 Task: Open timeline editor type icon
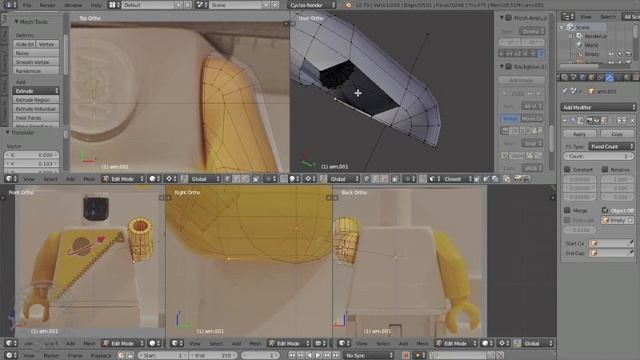click(x=11, y=355)
